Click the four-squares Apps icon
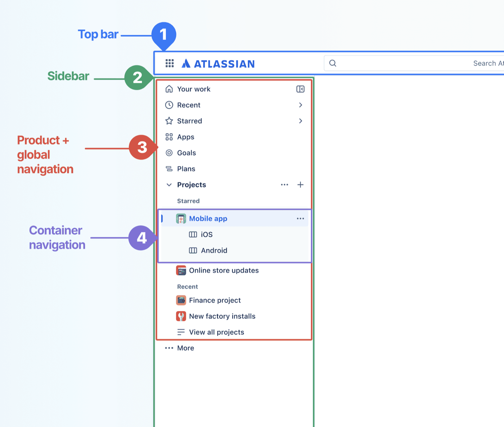 click(x=169, y=137)
